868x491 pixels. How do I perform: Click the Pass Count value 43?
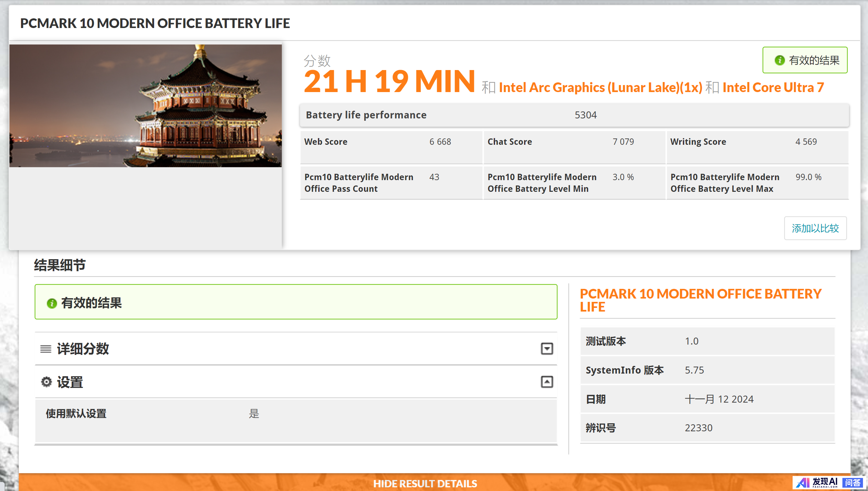click(x=434, y=177)
